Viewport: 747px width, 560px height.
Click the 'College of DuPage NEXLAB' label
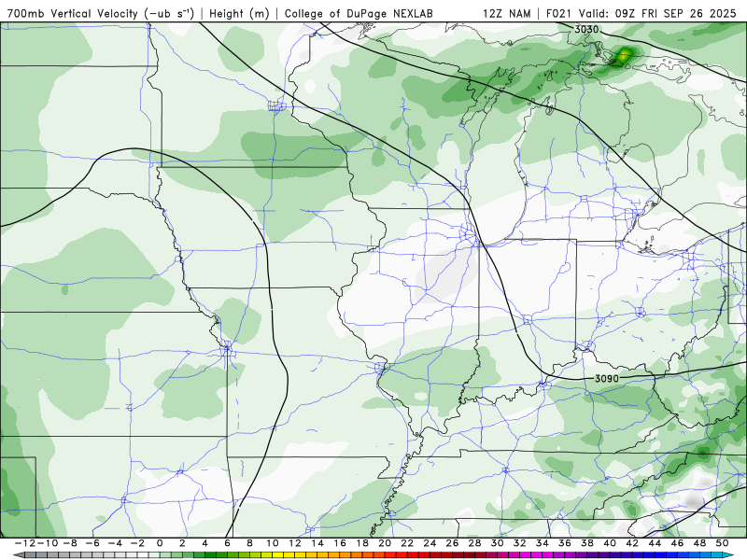359,13
